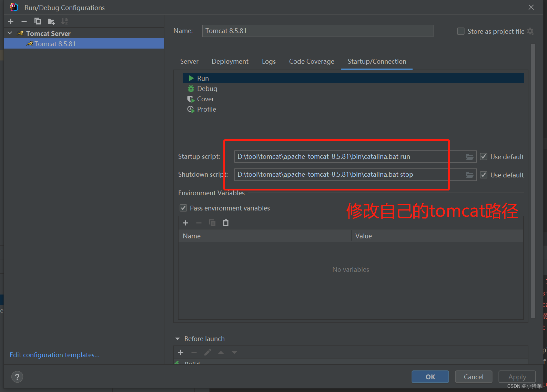
Task: Remove selected configuration with minus icon
Action: point(24,21)
